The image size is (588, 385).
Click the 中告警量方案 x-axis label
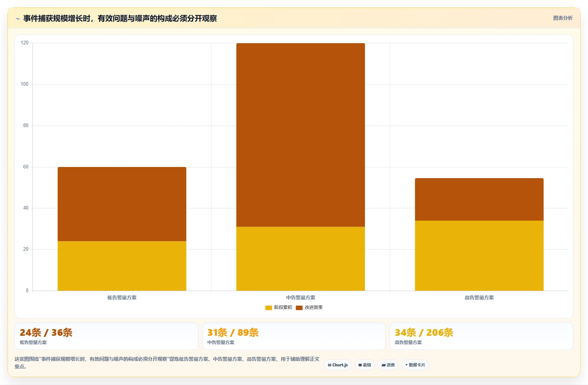[301, 297]
